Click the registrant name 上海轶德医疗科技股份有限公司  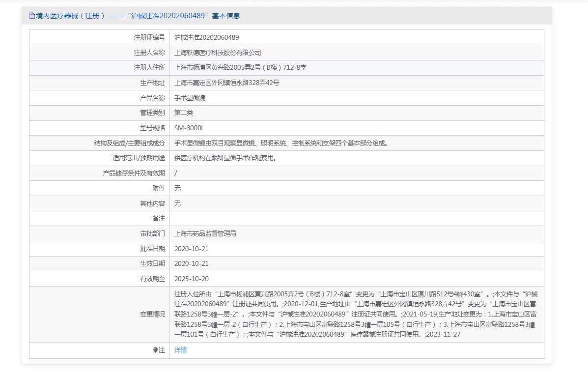pyautogui.click(x=218, y=53)
